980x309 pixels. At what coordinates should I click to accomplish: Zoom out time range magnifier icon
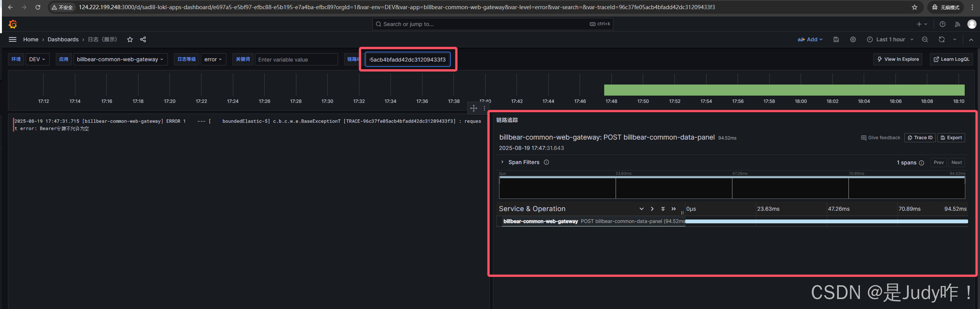[x=925, y=39]
